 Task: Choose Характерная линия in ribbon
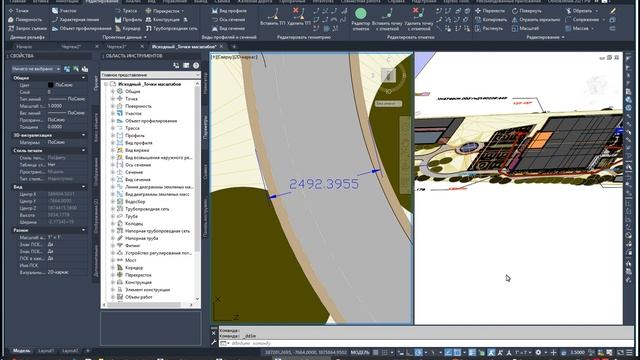tap(76, 20)
